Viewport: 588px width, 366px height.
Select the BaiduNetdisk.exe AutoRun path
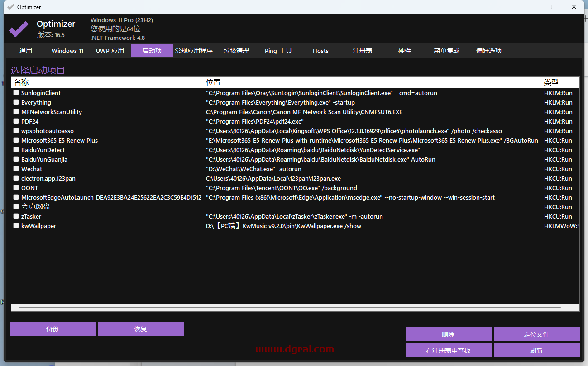(320, 159)
